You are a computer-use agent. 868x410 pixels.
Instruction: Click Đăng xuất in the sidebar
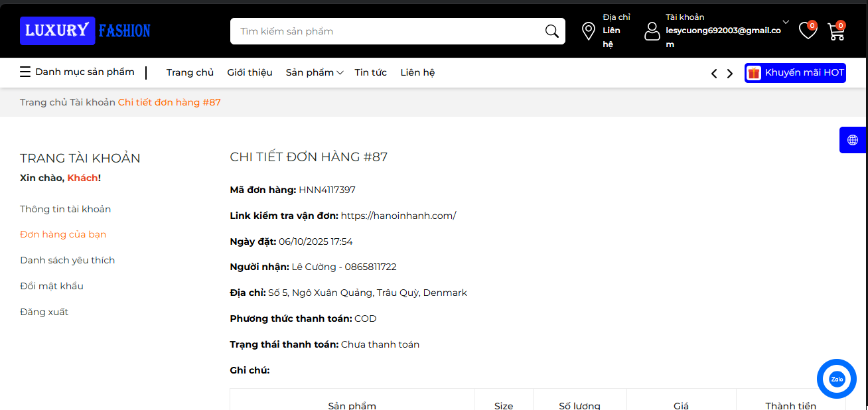coord(44,312)
